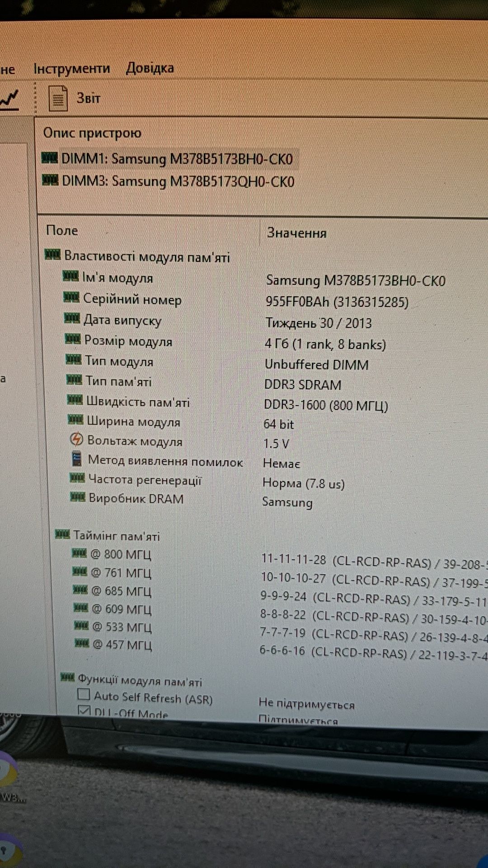This screenshot has height=868, width=488.
Task: Click the Таймінг пам'яті group icon
Action: coord(62,534)
